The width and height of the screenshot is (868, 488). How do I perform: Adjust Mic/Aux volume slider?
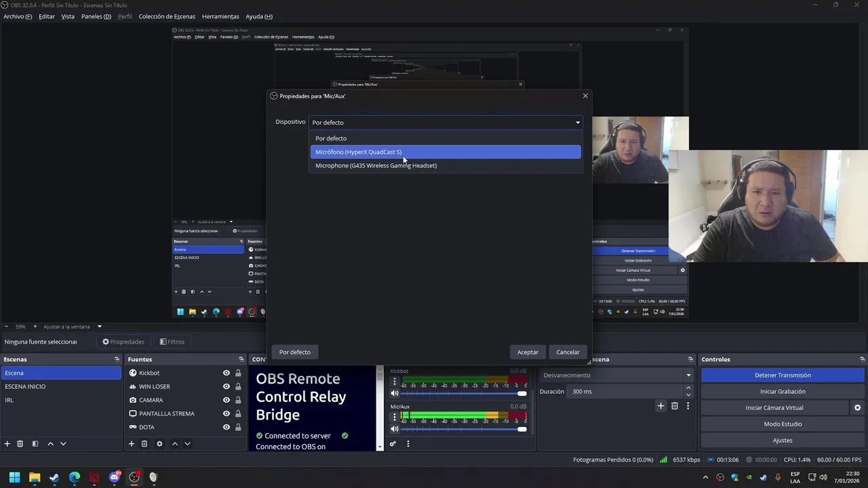(x=464, y=428)
